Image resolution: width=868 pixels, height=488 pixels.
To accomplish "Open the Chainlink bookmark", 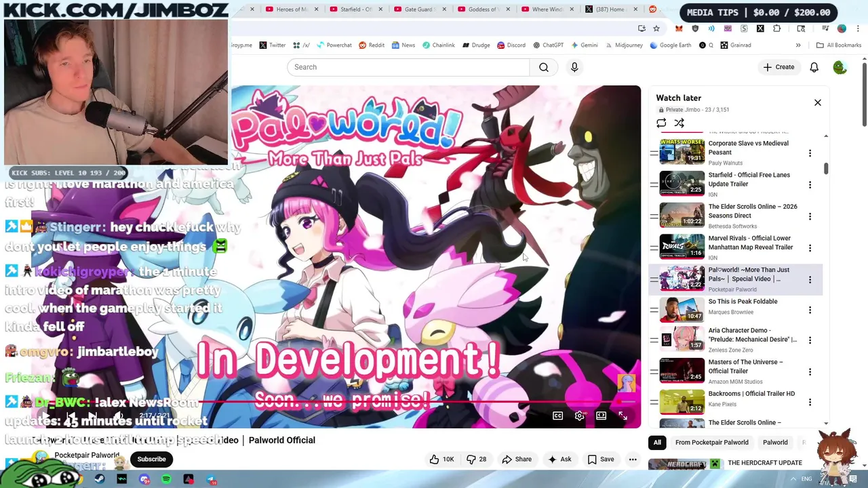I will [x=438, y=45].
